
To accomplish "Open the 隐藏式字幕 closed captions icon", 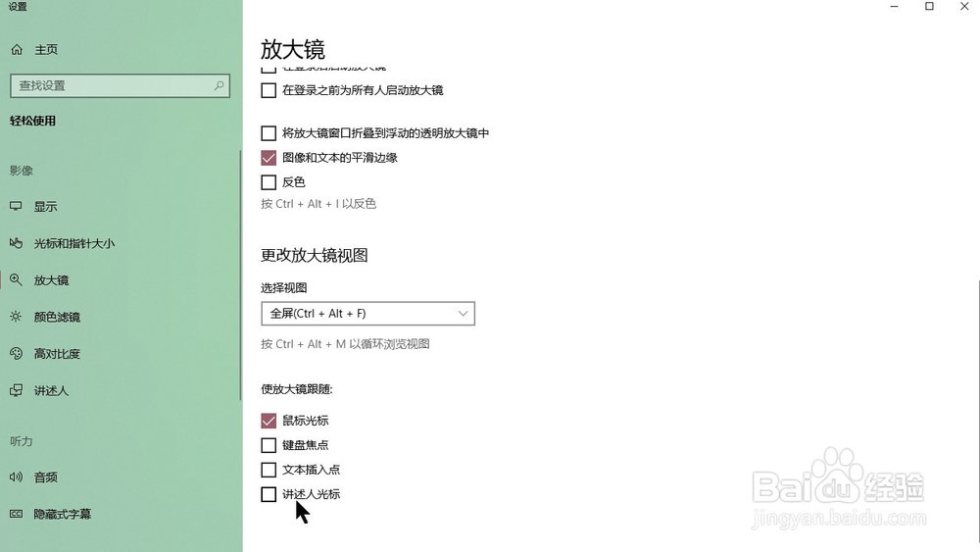I will (17, 514).
